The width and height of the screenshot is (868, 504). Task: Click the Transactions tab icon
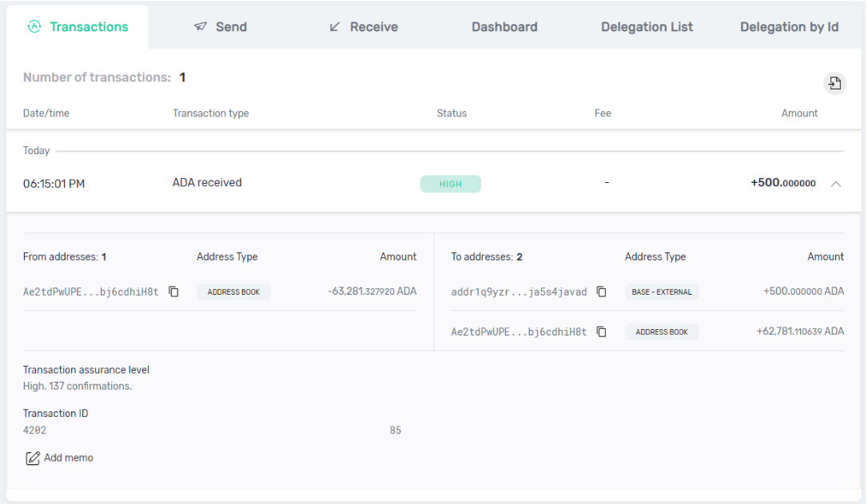click(34, 27)
